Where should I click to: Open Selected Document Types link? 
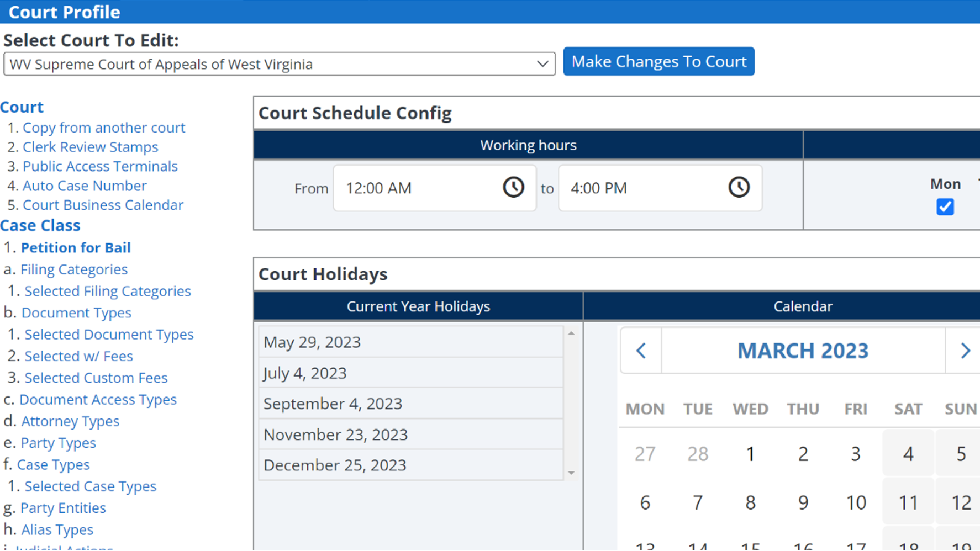click(x=109, y=335)
